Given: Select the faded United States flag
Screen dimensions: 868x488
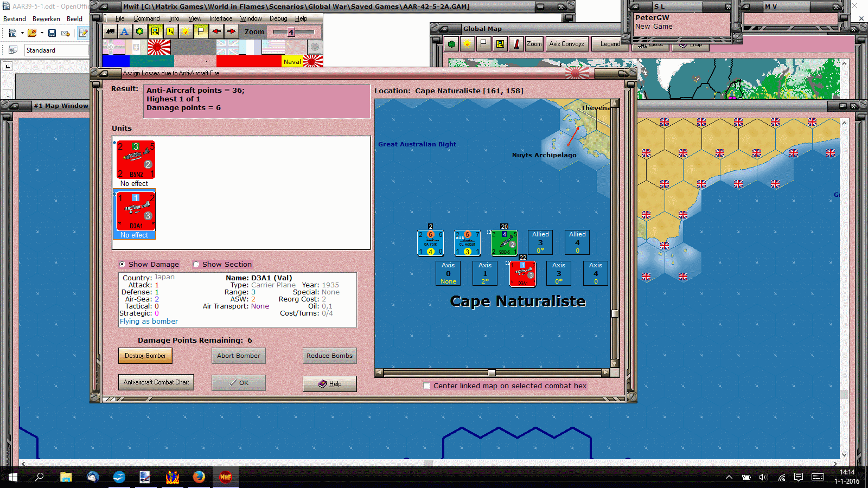Looking at the screenshot, I should [273, 48].
